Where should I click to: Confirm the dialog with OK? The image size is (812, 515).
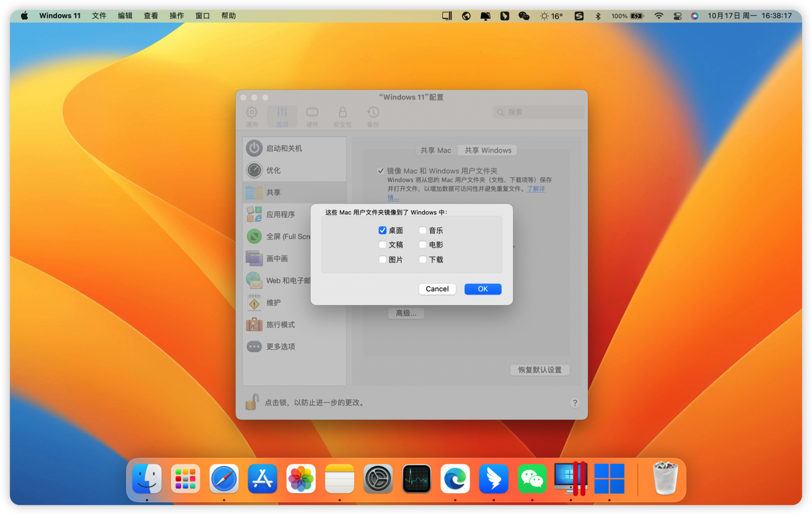click(483, 289)
